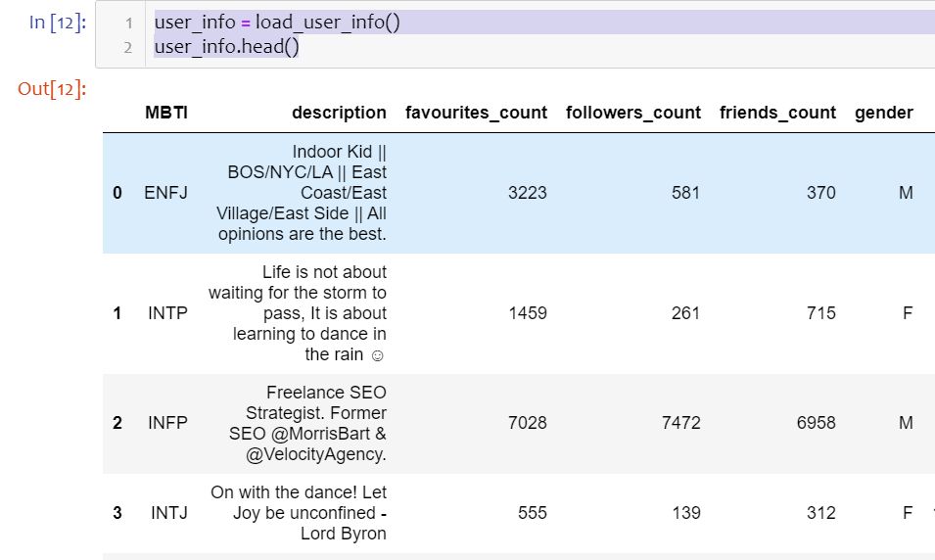Click friends count value 715
Screen dimensions: 935x560
(x=821, y=313)
